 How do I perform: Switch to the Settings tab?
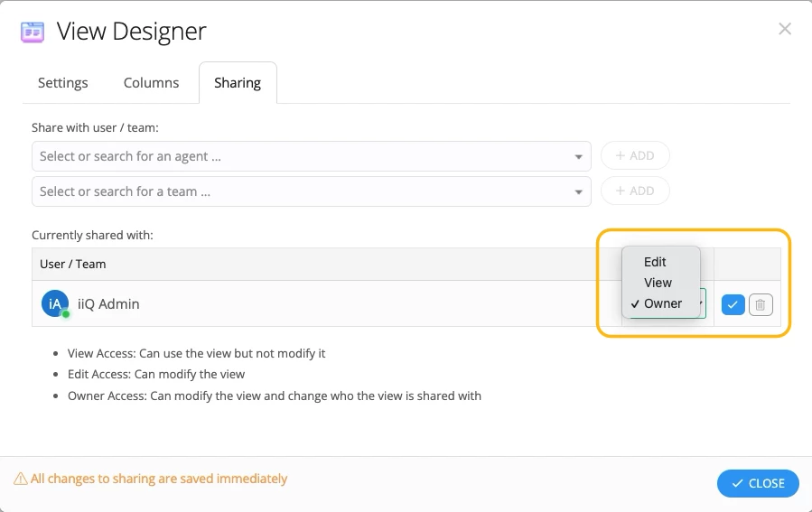click(x=63, y=83)
